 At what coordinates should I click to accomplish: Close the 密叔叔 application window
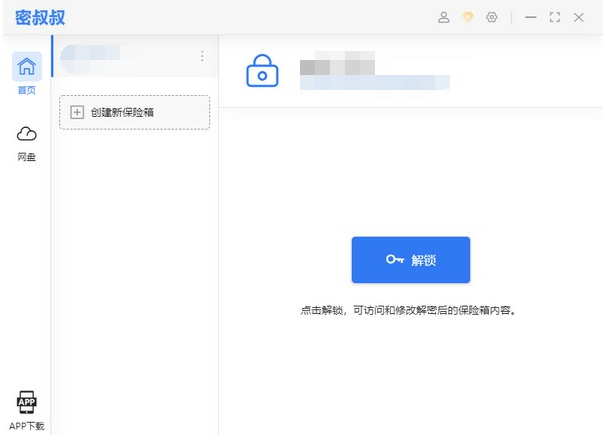(x=579, y=17)
